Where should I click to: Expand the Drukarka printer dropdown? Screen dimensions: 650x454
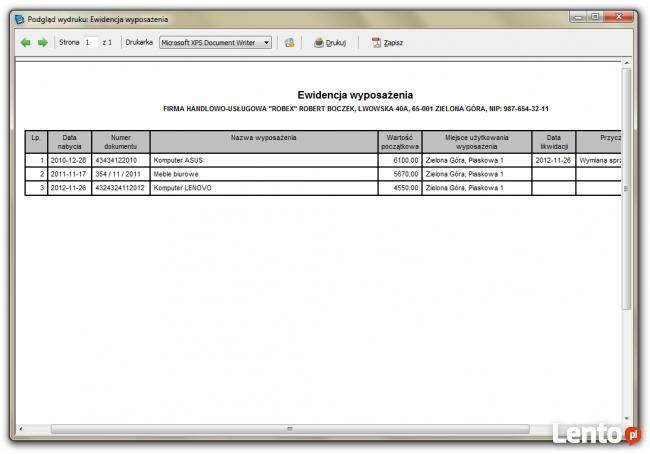pos(266,43)
